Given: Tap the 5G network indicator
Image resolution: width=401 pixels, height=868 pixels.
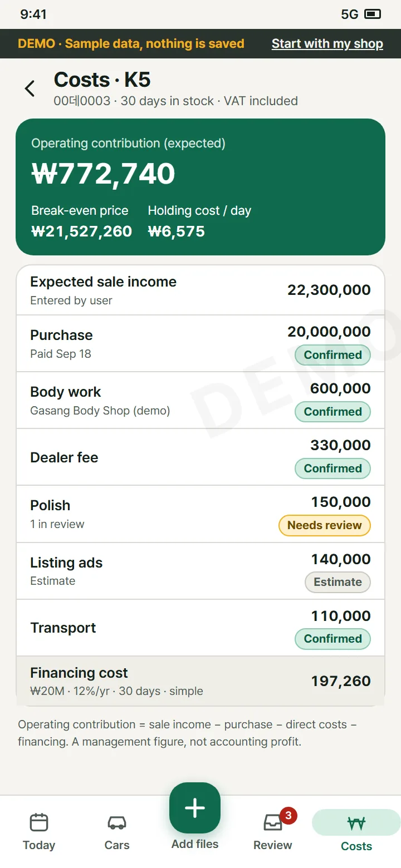Looking at the screenshot, I should [350, 14].
